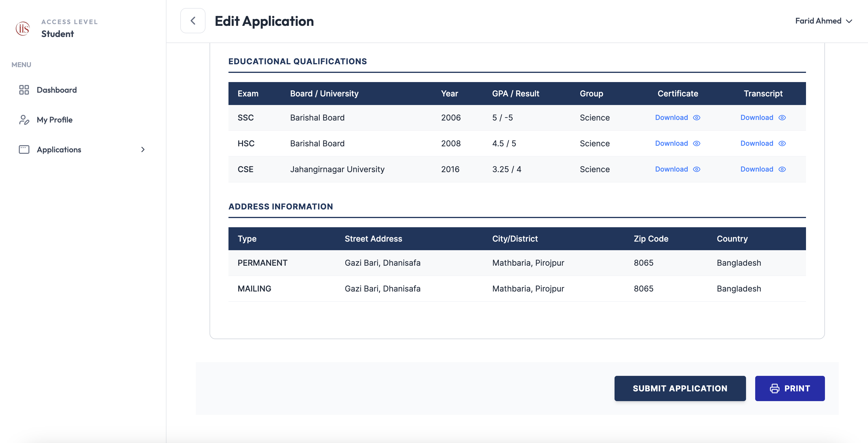Click the SSC exam cell
This screenshot has width=868, height=443.
click(245, 118)
